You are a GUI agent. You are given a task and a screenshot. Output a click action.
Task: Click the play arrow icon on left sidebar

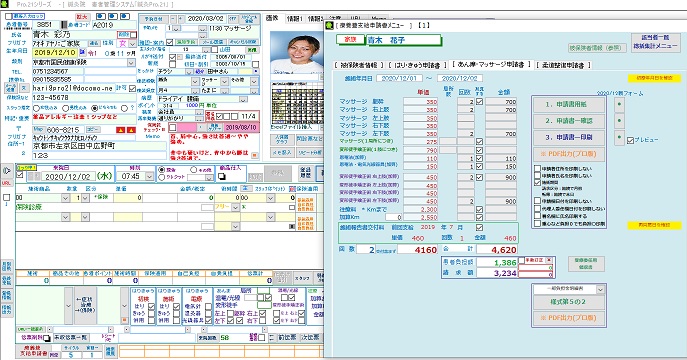click(x=7, y=171)
